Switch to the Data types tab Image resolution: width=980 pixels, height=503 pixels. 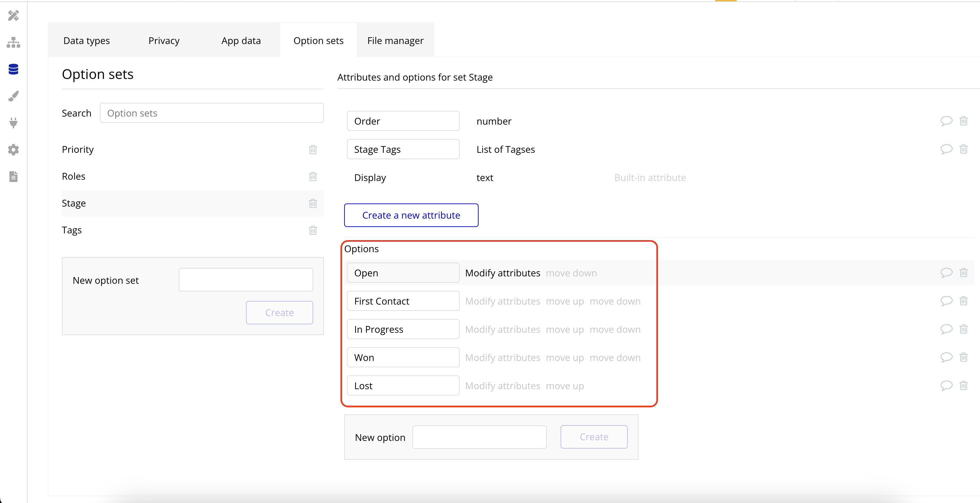click(86, 40)
